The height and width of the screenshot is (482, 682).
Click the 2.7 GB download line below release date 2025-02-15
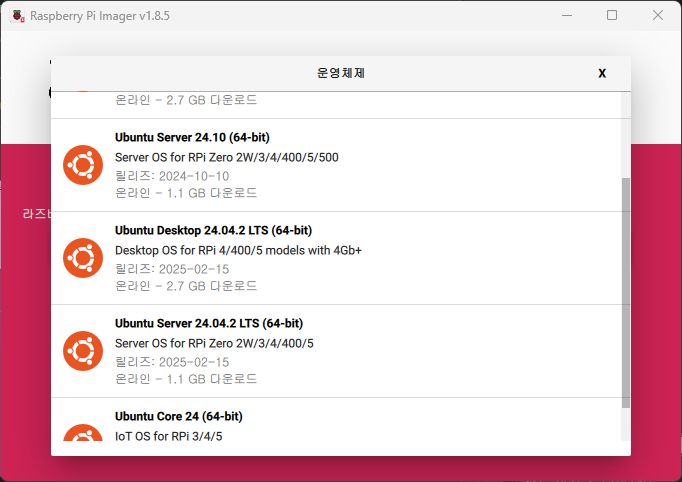(x=186, y=286)
